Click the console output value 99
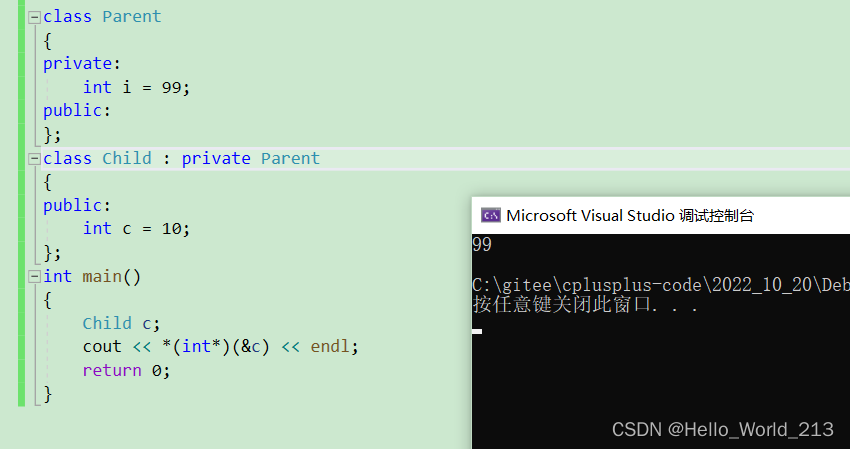This screenshot has height=449, width=850. click(x=482, y=245)
